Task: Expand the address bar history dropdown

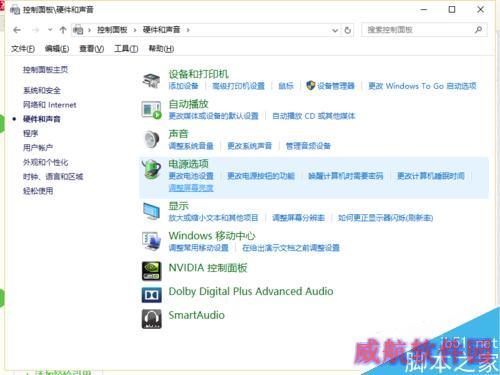Action: [x=335, y=31]
